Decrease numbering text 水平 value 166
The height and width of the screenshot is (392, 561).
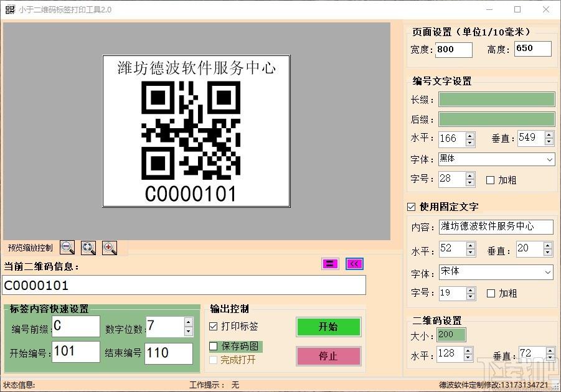click(470, 142)
